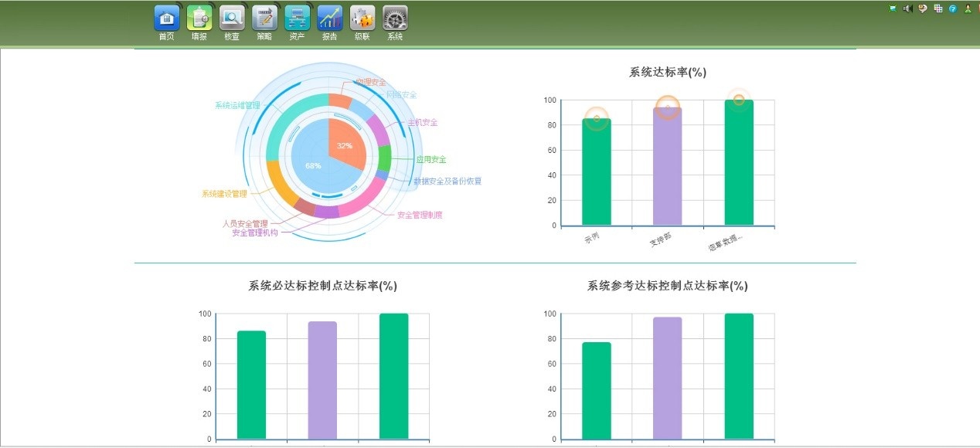Open the 首页 home icon
Screen dimensions: 980x448
click(x=167, y=18)
